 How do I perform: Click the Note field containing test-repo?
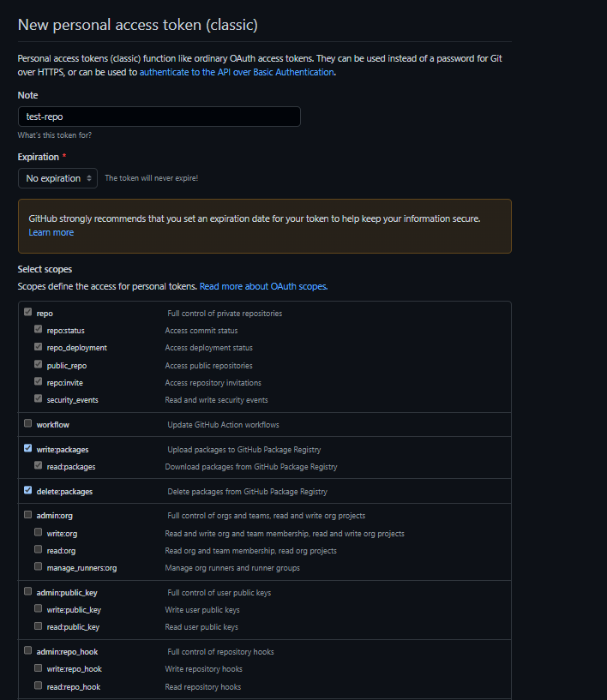[159, 117]
